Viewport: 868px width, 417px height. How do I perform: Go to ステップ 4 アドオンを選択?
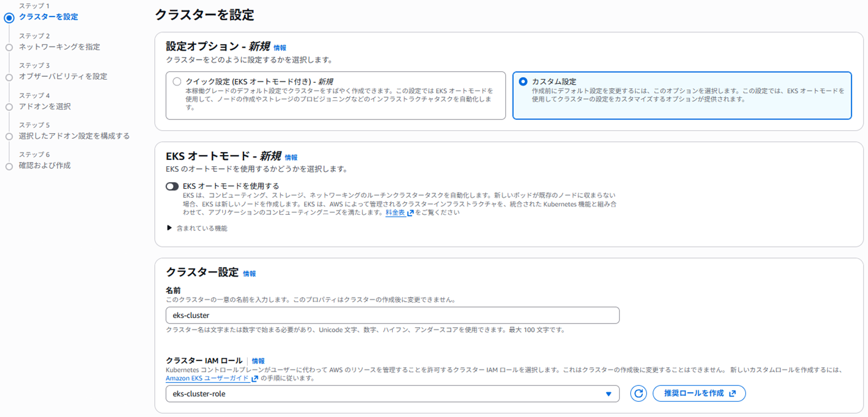pyautogui.click(x=45, y=106)
